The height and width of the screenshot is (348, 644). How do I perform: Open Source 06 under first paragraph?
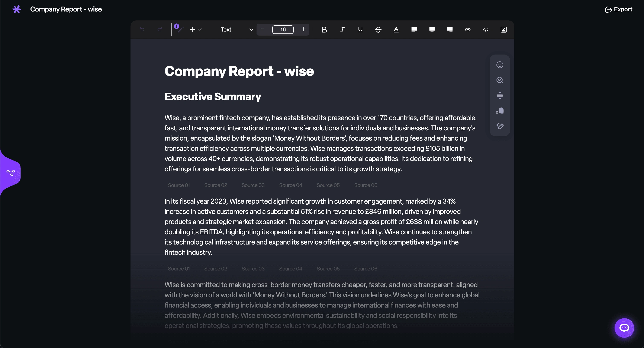coord(366,185)
